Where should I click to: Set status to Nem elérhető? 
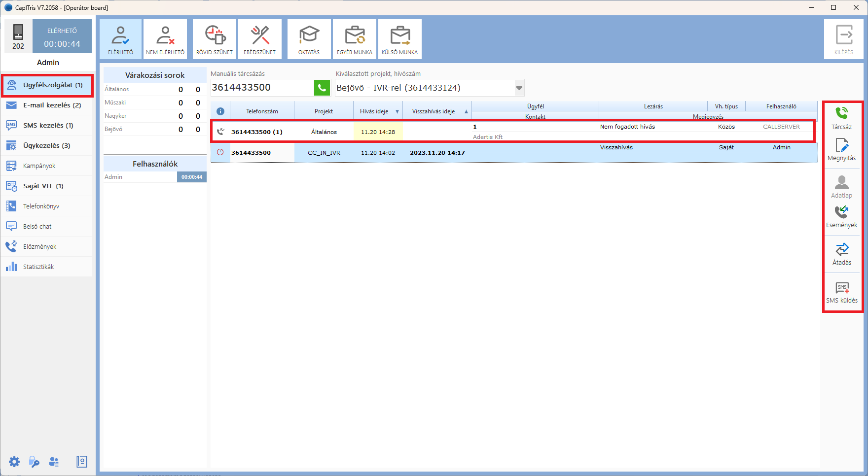165,39
